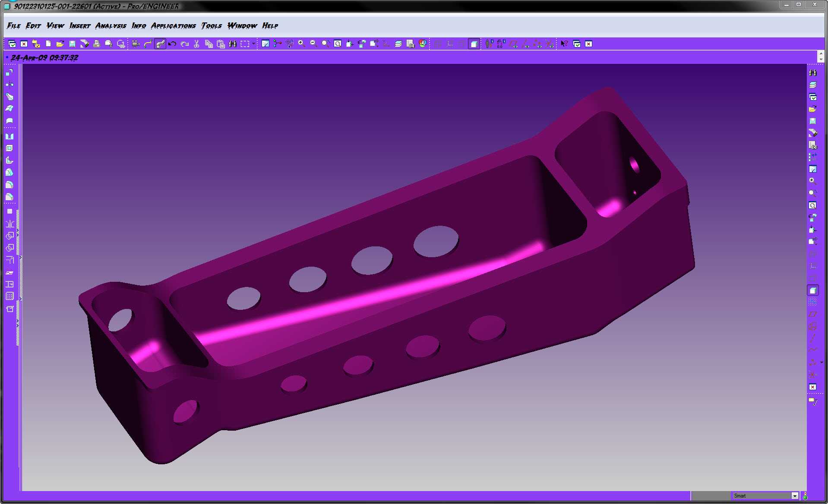
Task: Click the Smart filter dropdown arrow
Action: (795, 496)
